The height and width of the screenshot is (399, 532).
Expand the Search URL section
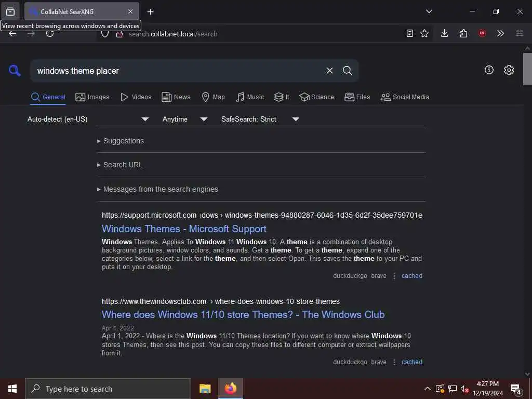coord(120,165)
